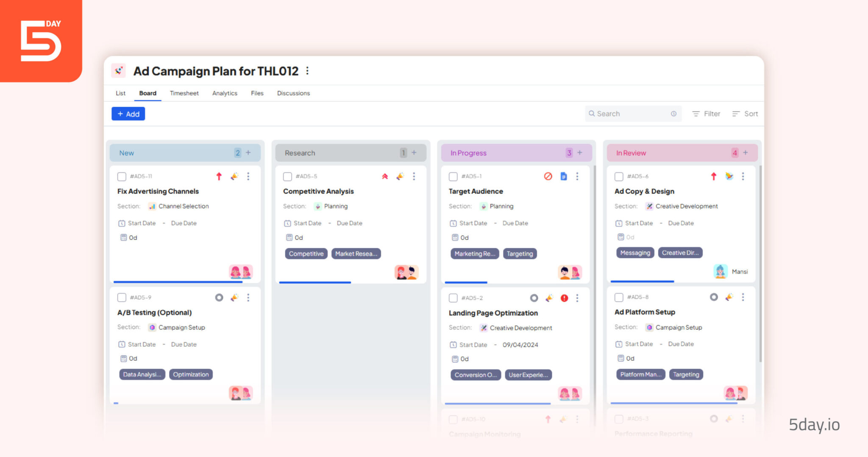Click the calendar icon next to Start Date on Ad Platform Setup
Viewport: 868px width, 457px height.
coord(619,344)
